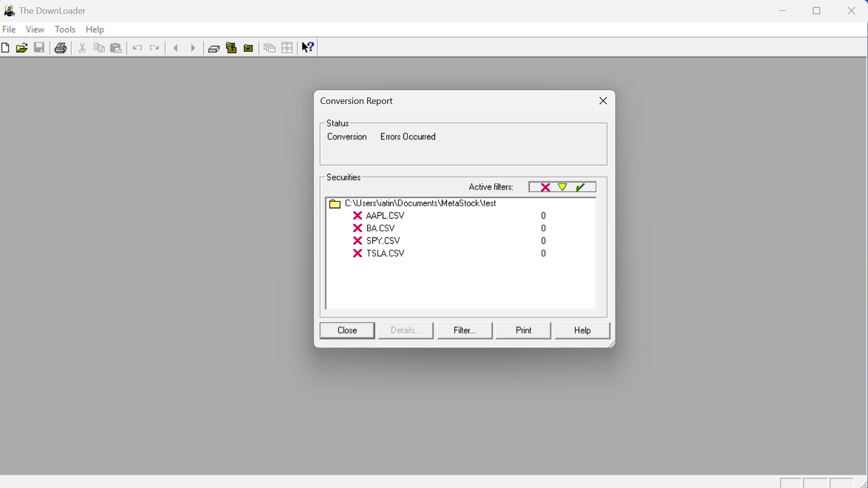Screen dimensions: 868x488
Task: Open the Tools menu
Action: coord(65,30)
